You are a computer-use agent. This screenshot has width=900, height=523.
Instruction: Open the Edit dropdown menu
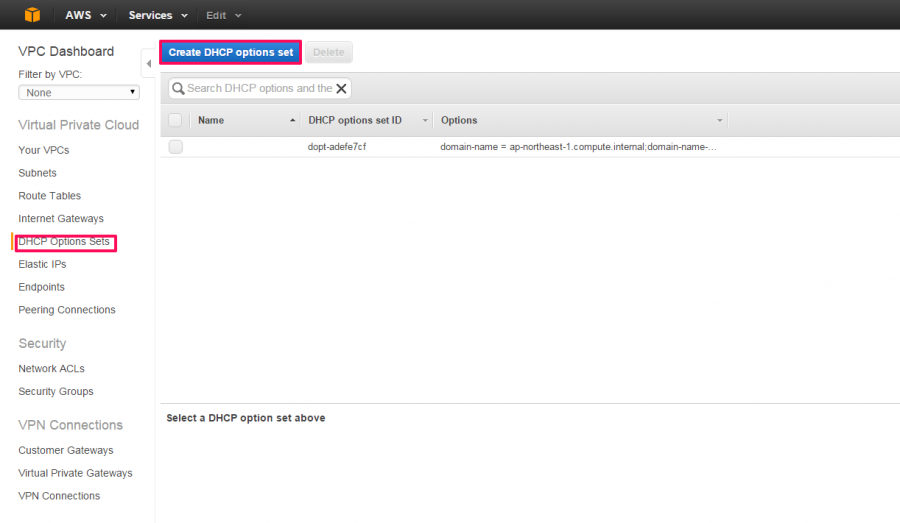coord(223,16)
